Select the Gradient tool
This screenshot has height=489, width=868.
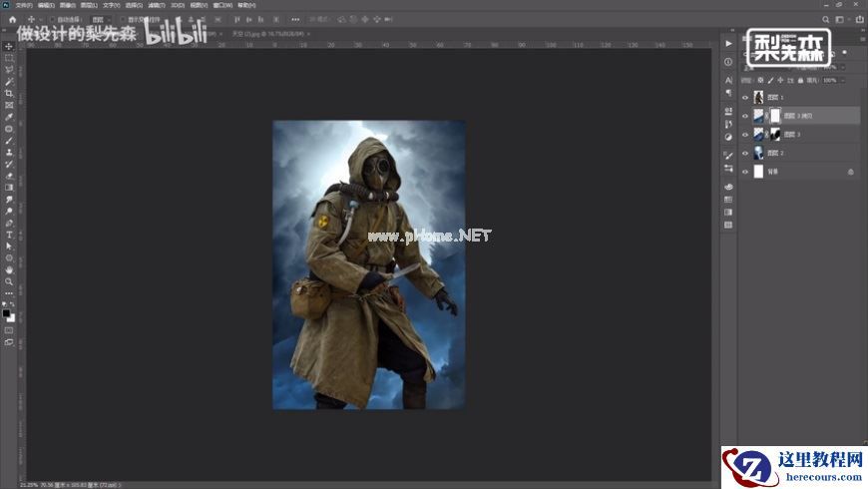pyautogui.click(x=9, y=188)
